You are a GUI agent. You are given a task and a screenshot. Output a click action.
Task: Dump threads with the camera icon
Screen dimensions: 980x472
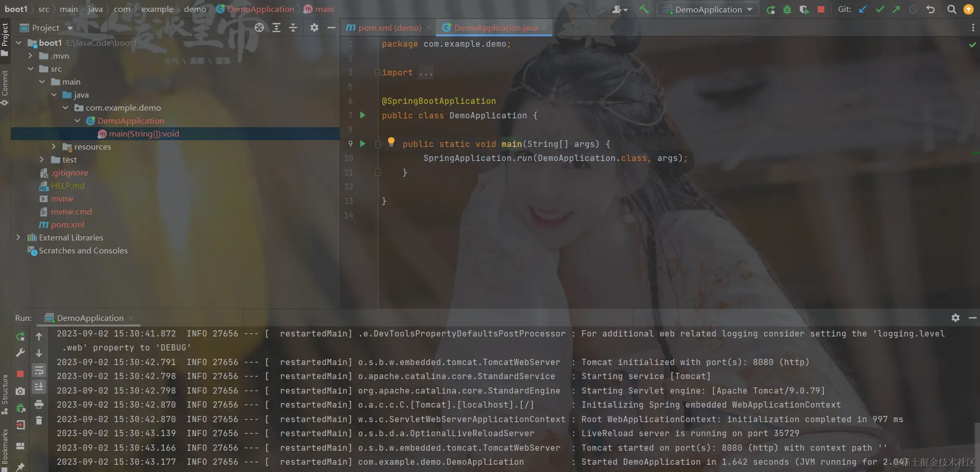(20, 391)
